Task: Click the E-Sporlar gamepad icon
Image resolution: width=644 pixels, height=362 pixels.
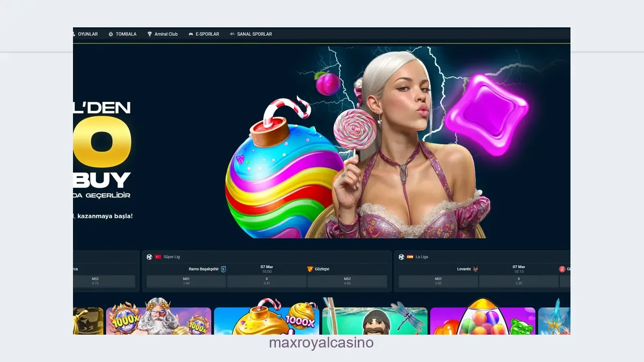Action: pos(191,34)
